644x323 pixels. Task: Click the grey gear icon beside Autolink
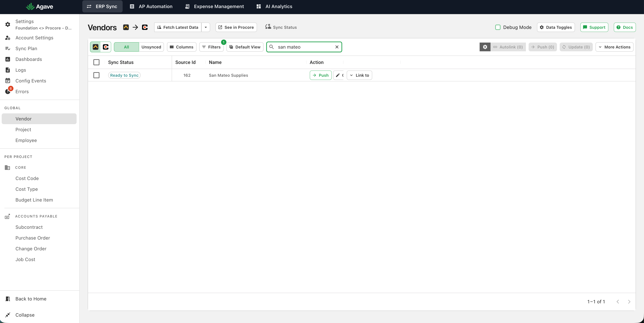point(485,47)
